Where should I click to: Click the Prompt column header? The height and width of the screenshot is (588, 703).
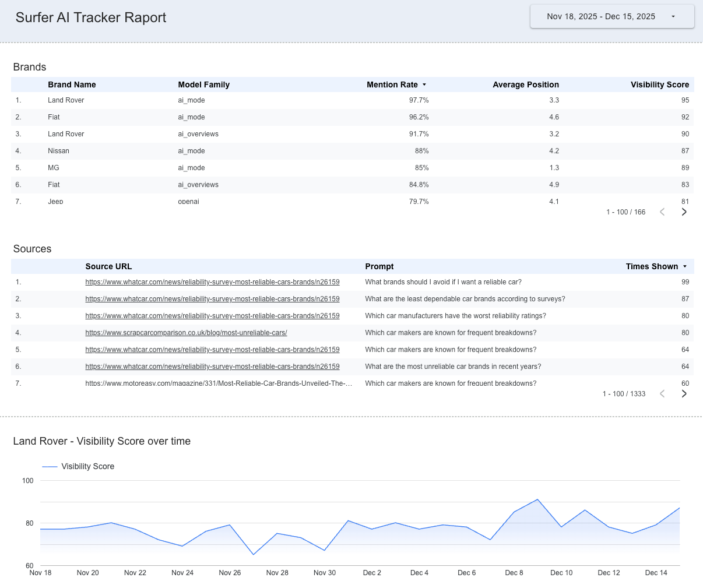[x=379, y=266]
